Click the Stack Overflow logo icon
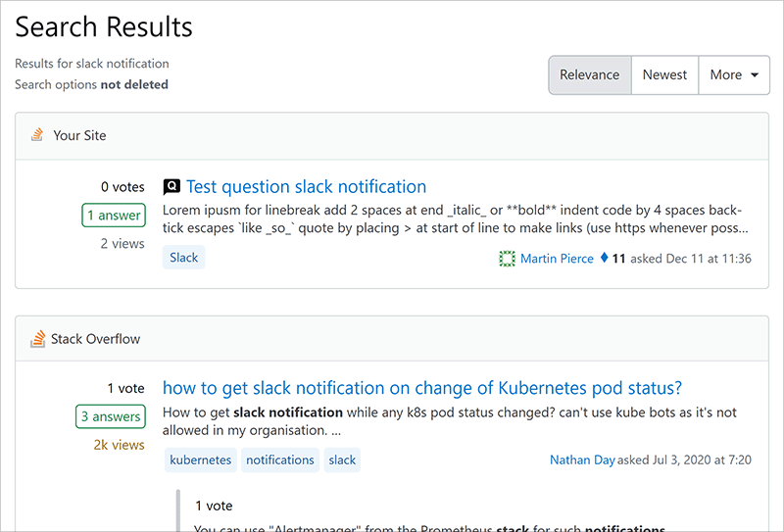The image size is (784, 532). click(x=37, y=339)
